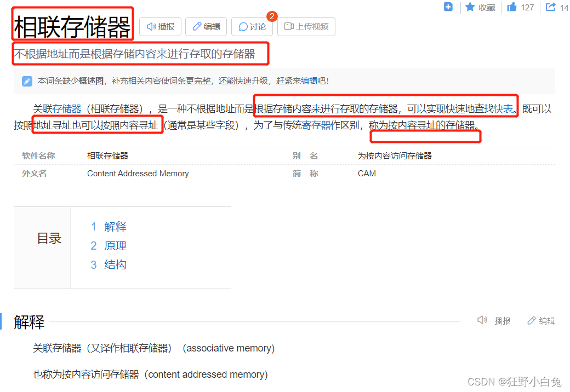Click the text Content Addressed Memory
The image size is (570, 392).
[x=138, y=174]
